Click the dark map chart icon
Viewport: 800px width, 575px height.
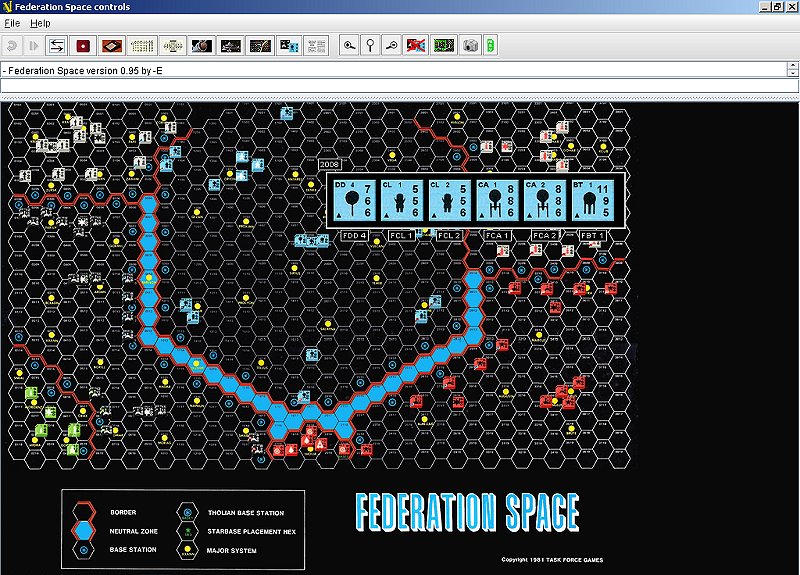(260, 46)
